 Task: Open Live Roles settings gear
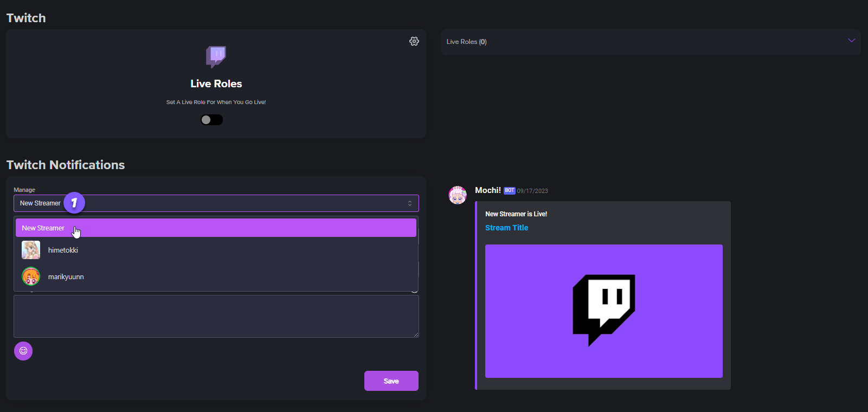[414, 41]
